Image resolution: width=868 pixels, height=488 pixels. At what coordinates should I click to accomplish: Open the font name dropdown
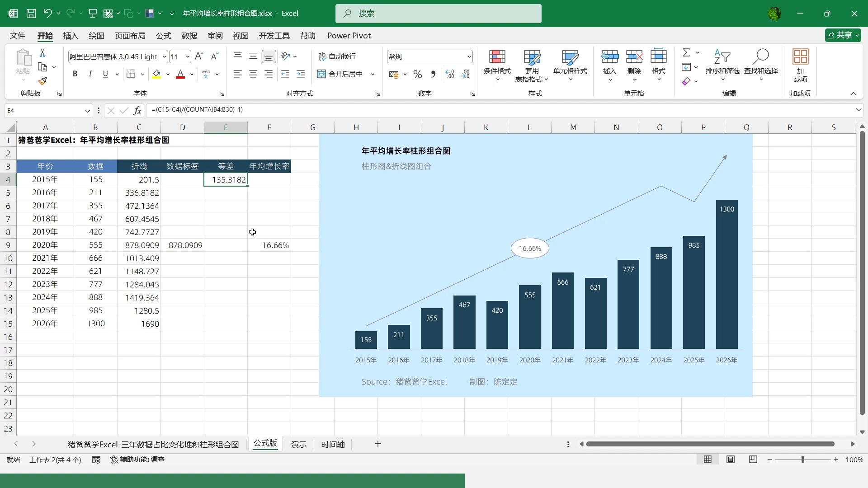tap(165, 57)
